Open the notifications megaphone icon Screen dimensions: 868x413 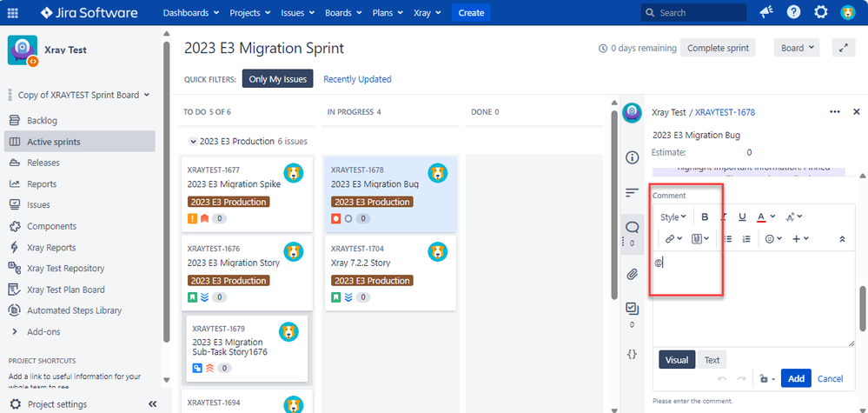766,12
